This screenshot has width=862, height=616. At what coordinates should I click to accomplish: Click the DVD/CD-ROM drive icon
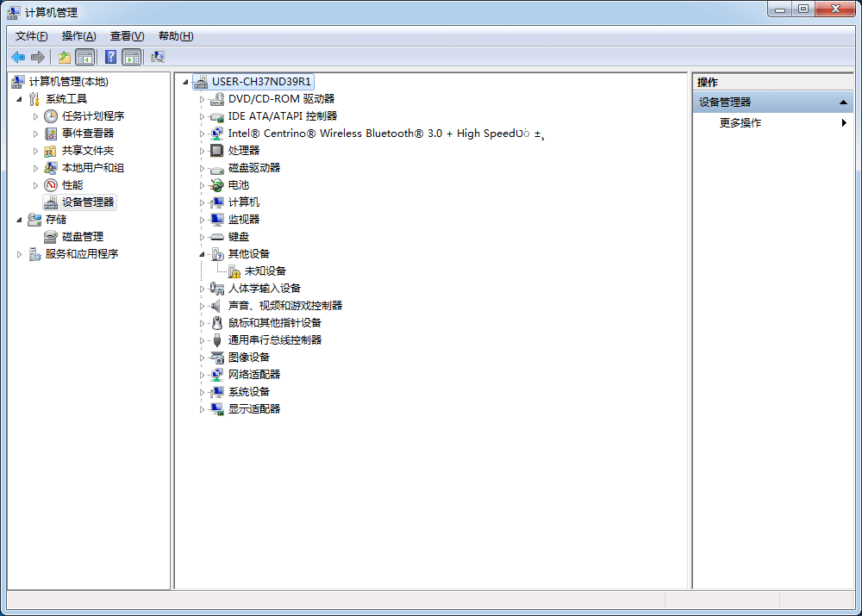pos(217,99)
